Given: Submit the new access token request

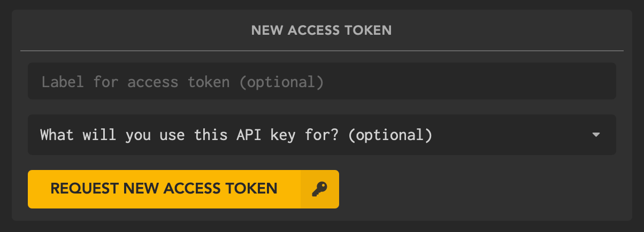Looking at the screenshot, I should [183, 189].
